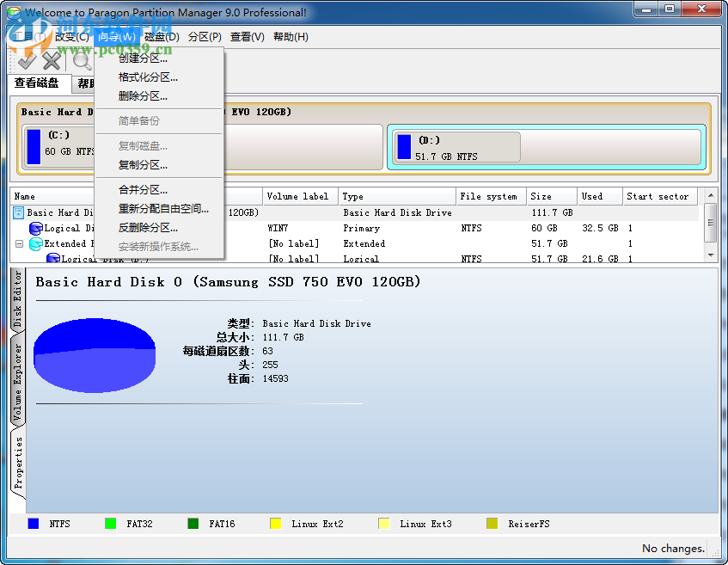Click the list scrollbar down arrow
The height and width of the screenshot is (565, 728).
tap(711, 255)
